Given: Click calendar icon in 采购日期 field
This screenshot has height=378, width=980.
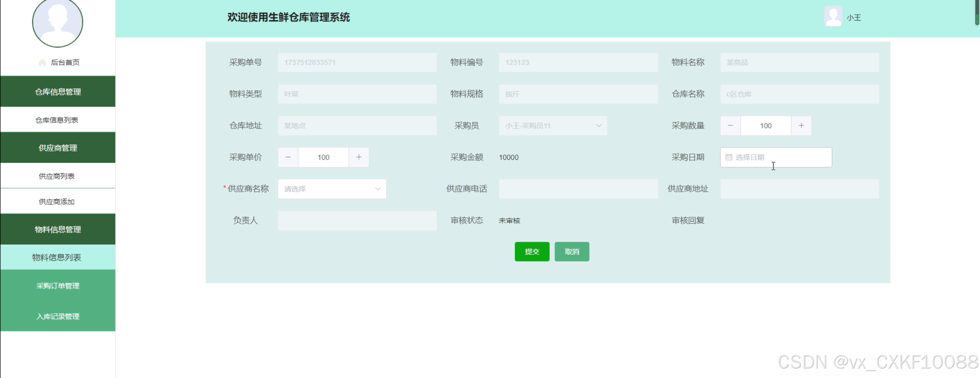Looking at the screenshot, I should click(729, 158).
